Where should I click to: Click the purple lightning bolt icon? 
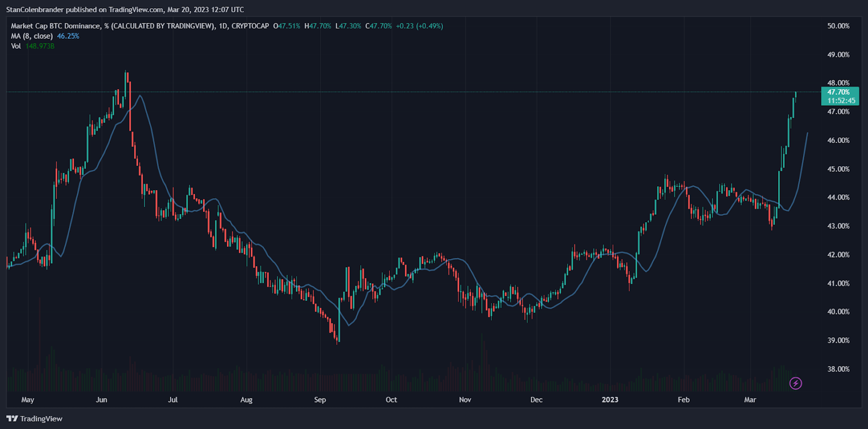click(795, 383)
